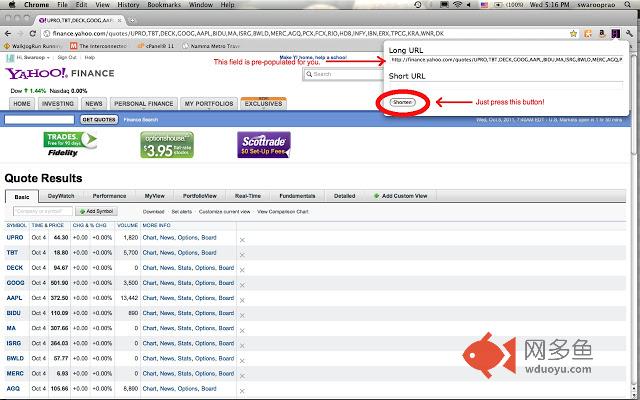Click the Add Symbol button
This screenshot has height=400, width=640.
[96, 211]
